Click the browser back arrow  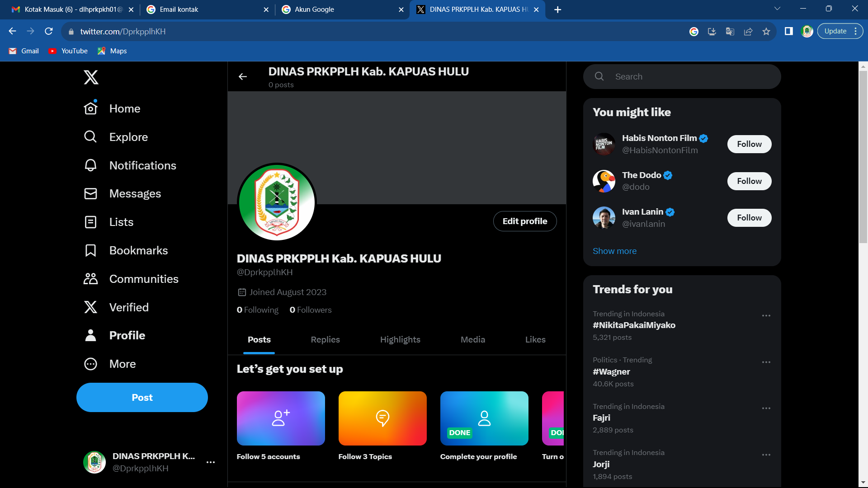tap(13, 31)
